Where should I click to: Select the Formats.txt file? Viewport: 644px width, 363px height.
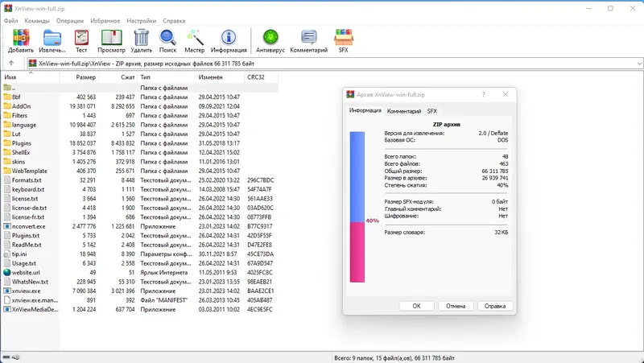[139, 179]
